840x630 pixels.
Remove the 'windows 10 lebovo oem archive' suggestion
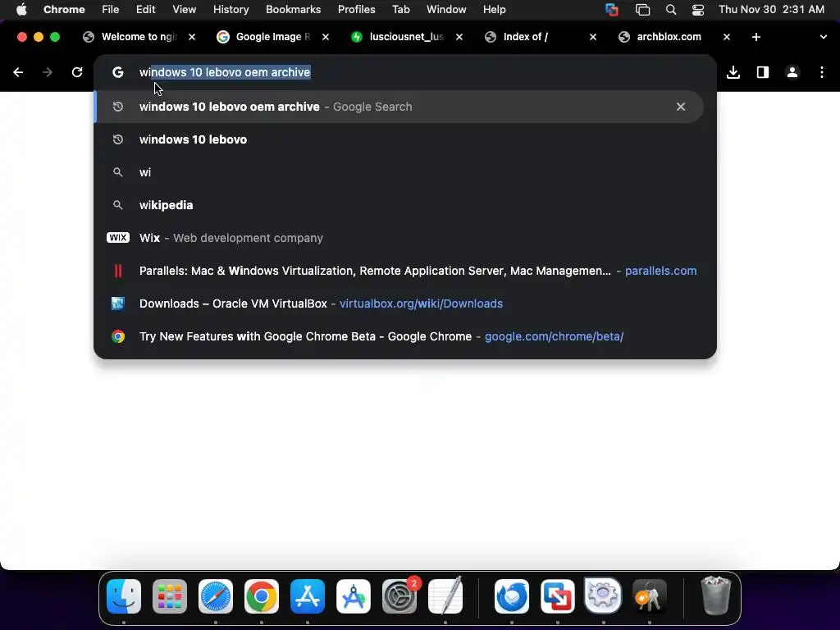[x=680, y=107]
